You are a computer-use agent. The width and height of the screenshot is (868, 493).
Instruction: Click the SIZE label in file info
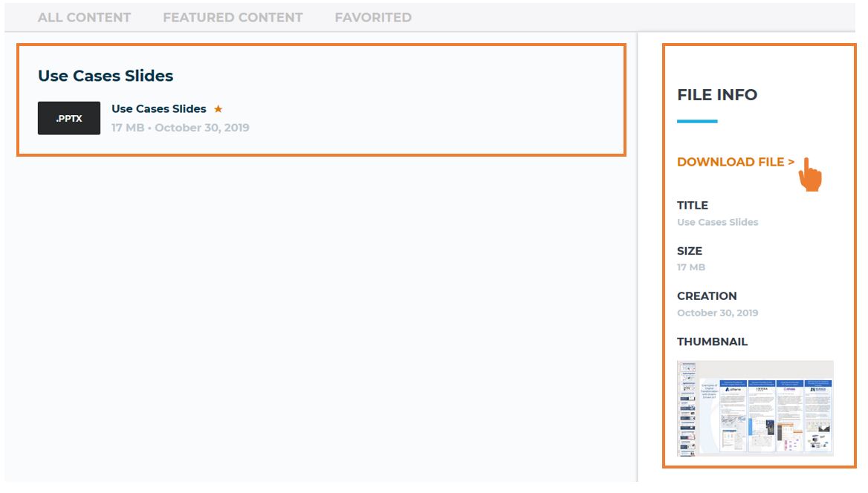pyautogui.click(x=690, y=251)
